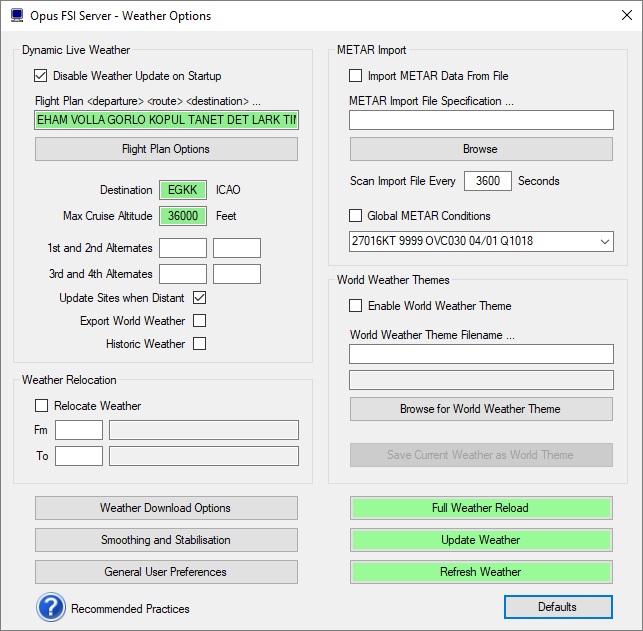Click the To relocation ICAO field
This screenshot has height=631, width=643.
pyautogui.click(x=79, y=456)
